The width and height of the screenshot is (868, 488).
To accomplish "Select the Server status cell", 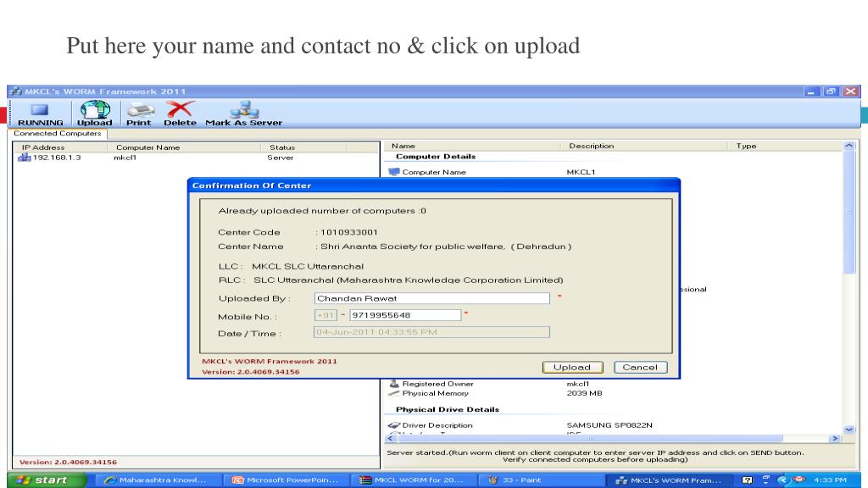I will 280,158.
